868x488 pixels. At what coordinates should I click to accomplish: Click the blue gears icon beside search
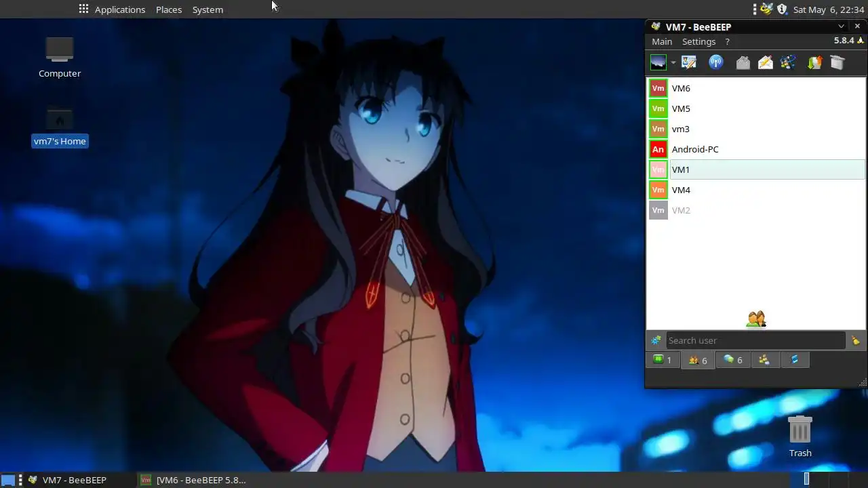656,340
